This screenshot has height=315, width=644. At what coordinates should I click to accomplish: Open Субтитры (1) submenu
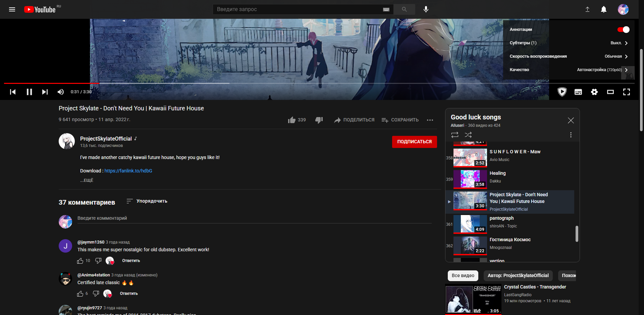point(569,43)
